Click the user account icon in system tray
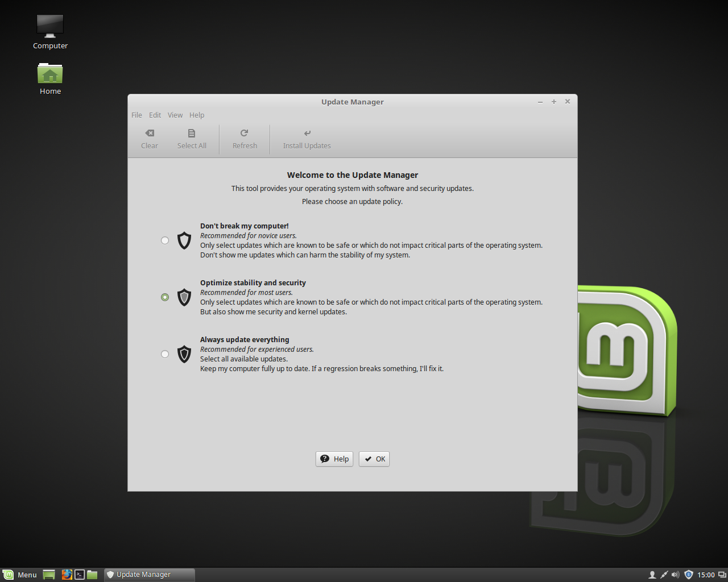The height and width of the screenshot is (582, 728). [x=652, y=575]
